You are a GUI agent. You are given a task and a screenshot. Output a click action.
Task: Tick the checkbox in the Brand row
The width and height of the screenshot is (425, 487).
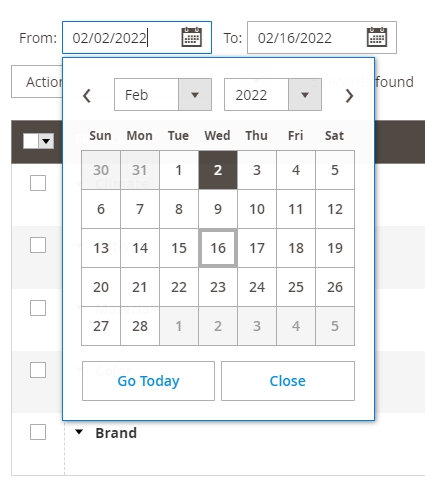(38, 432)
